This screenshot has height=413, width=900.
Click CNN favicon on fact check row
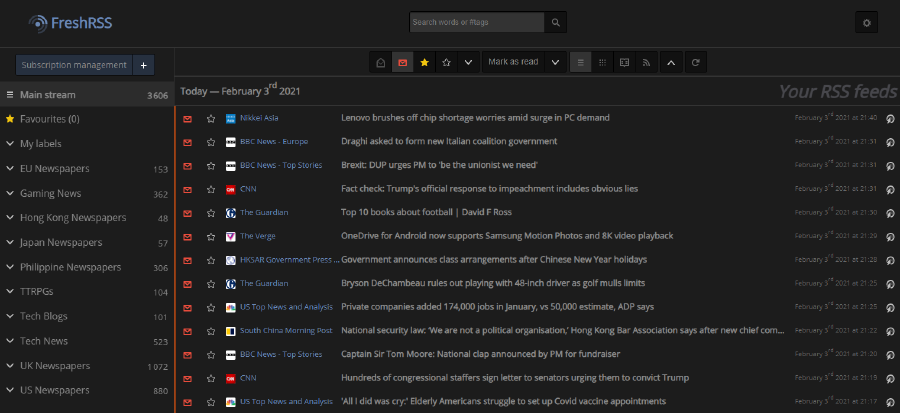click(x=231, y=189)
